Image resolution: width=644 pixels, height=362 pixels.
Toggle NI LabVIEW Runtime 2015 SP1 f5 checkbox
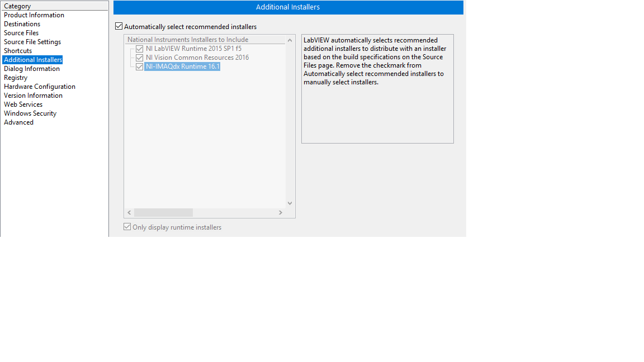[140, 49]
